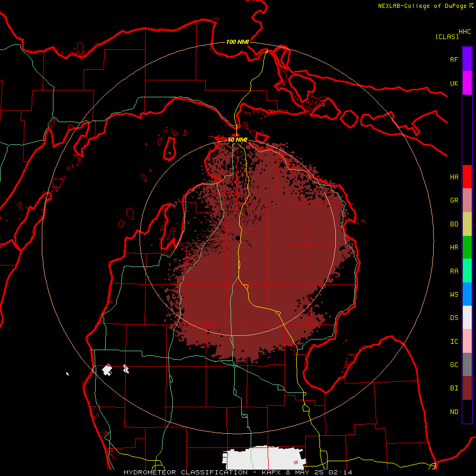Screen dimensions: 476x476
Task: Click the ND legend label
Action: click(x=454, y=412)
